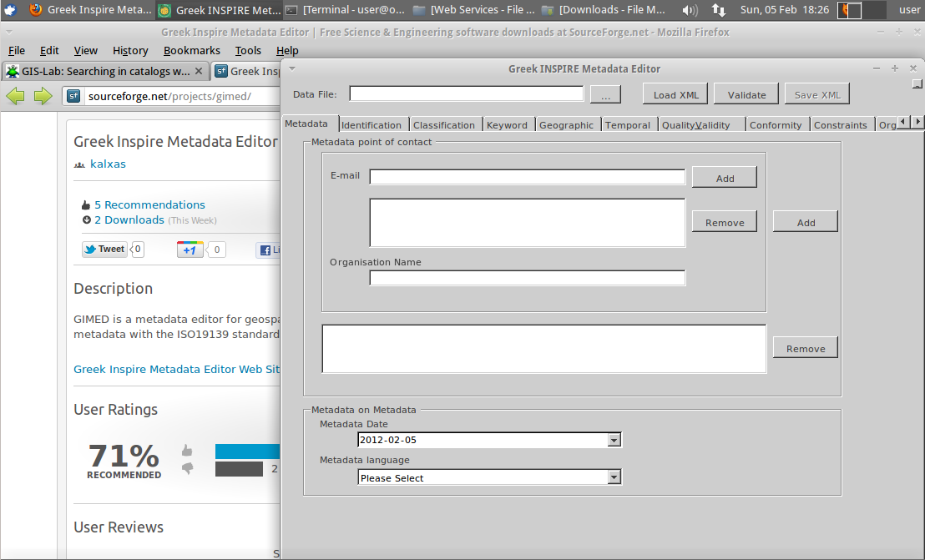Image resolution: width=925 pixels, height=560 pixels.
Task: Click the Tweet button on the page
Action: 104,250
